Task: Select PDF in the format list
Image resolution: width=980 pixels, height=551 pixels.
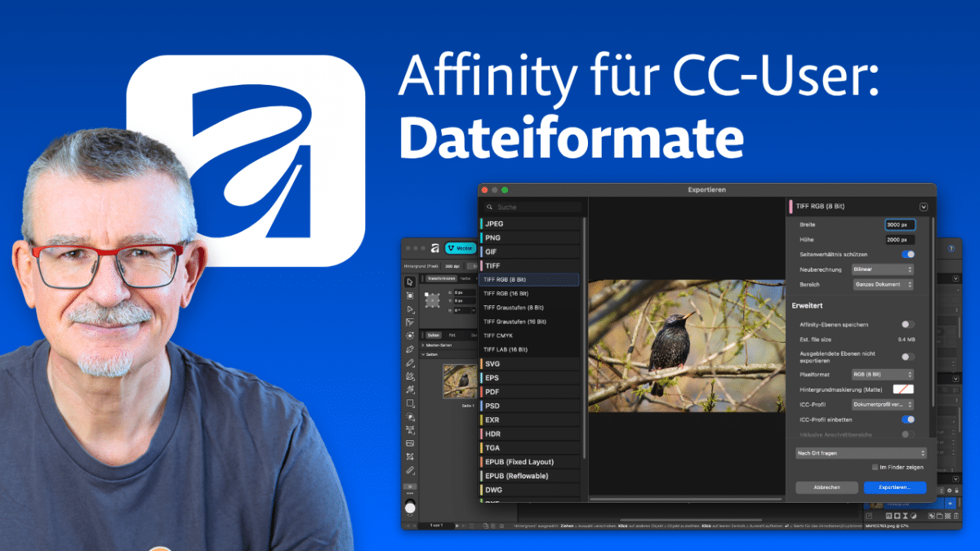Action: (492, 392)
